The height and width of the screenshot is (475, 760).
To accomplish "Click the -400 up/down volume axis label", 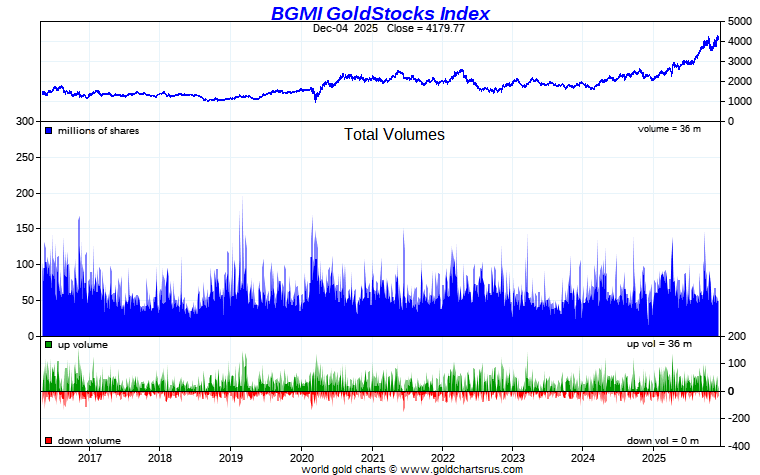I will tap(738, 446).
